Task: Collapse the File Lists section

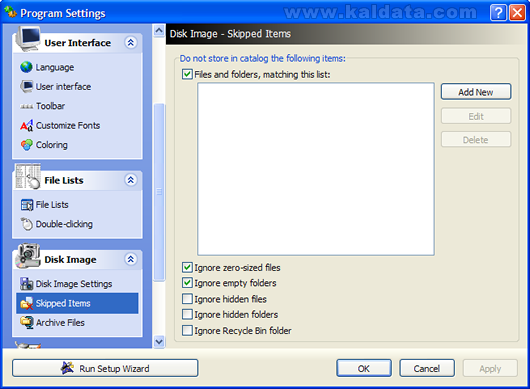Action: tap(130, 180)
